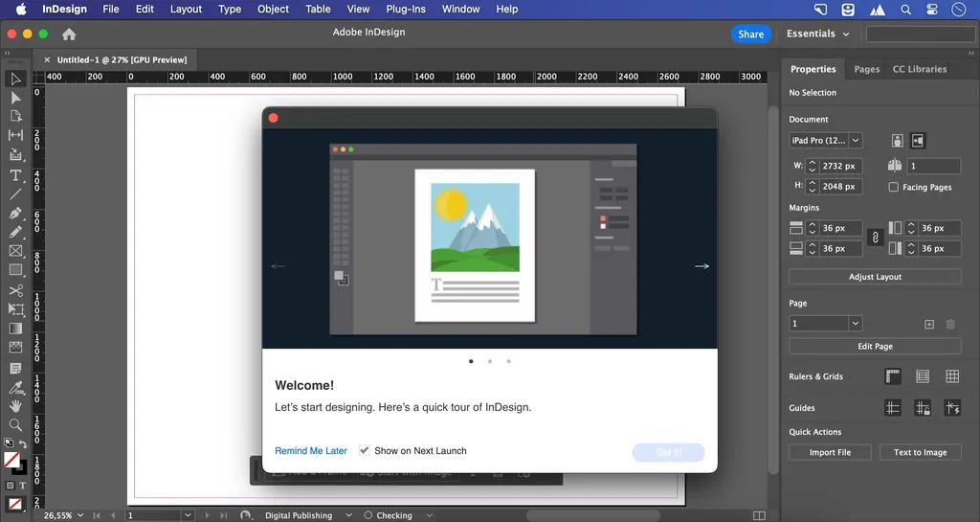Select the Scissors tool
Screen dimensions: 980x522
(15, 291)
